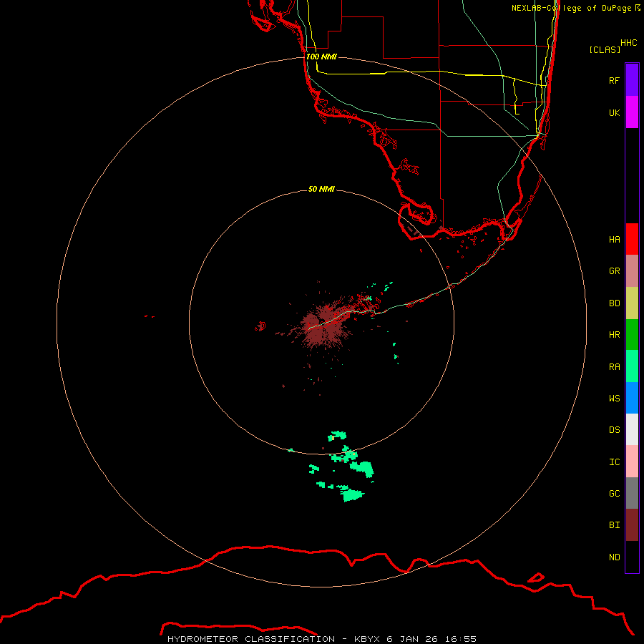Image resolution: width=644 pixels, height=644 pixels.
Task: Click the WS legend label
Action: 614,398
